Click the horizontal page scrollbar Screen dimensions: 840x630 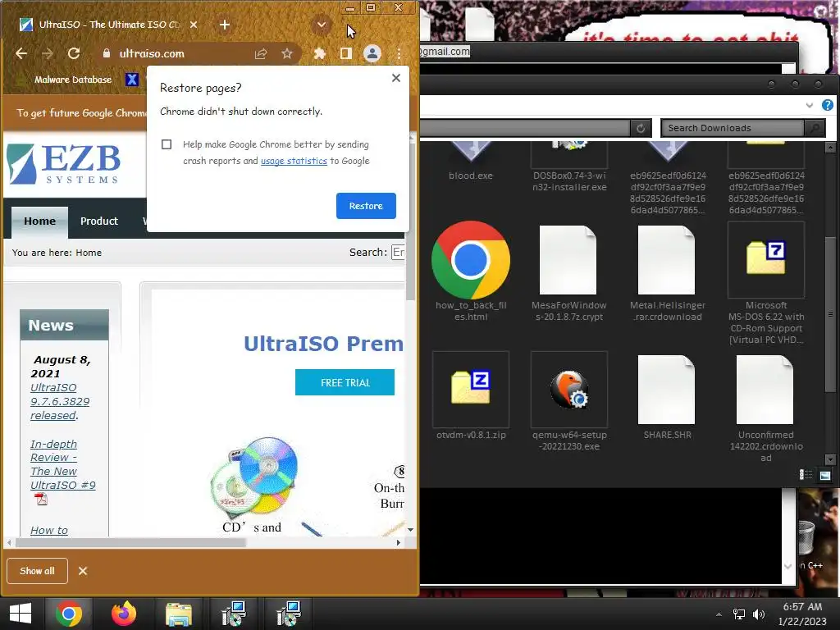[x=130, y=543]
